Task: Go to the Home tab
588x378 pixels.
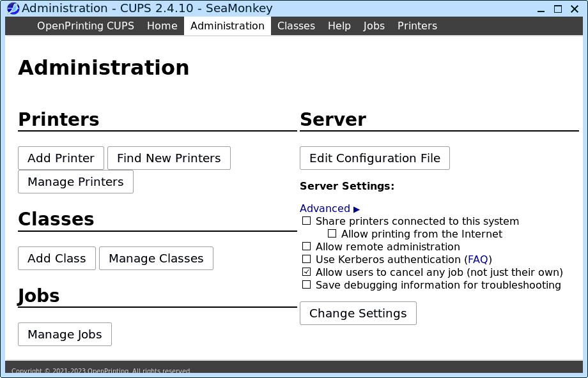Action: coord(162,26)
